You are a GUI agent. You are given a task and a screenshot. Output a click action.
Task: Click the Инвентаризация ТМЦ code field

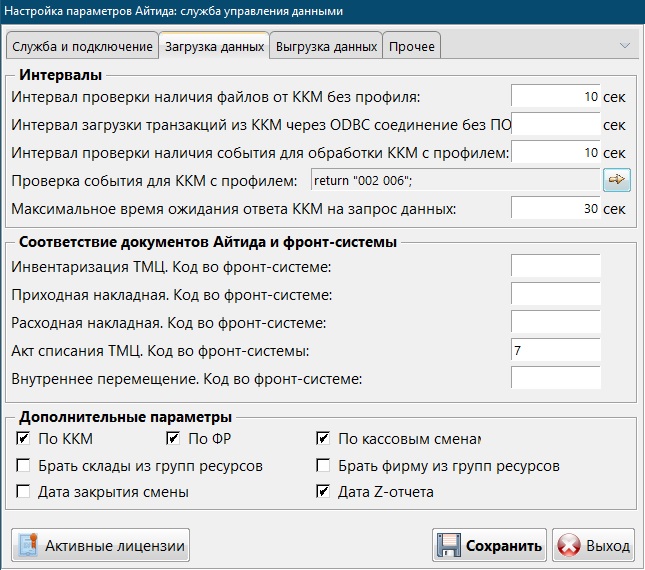click(556, 266)
